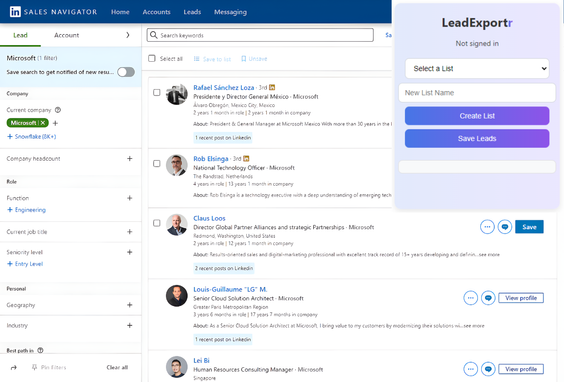Open more options for Claus Loos
The width and height of the screenshot is (564, 382).
487,227
